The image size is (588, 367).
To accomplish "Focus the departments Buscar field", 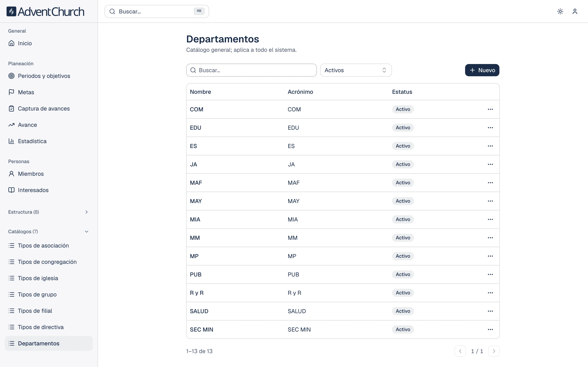I will (x=251, y=70).
